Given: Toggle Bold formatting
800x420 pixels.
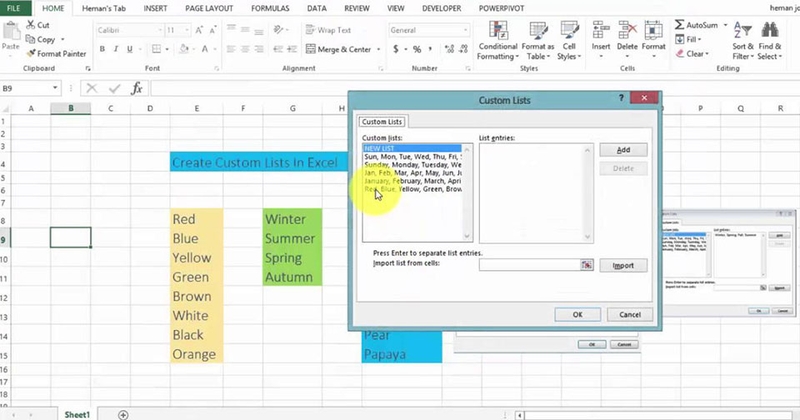Looking at the screenshot, I should tap(102, 49).
